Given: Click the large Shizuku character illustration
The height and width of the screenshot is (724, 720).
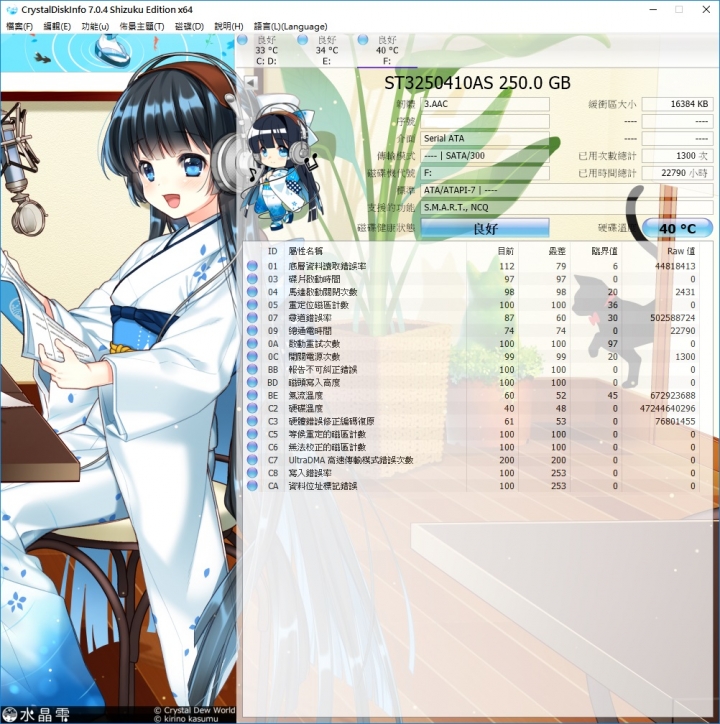Looking at the screenshot, I should click(118, 369).
